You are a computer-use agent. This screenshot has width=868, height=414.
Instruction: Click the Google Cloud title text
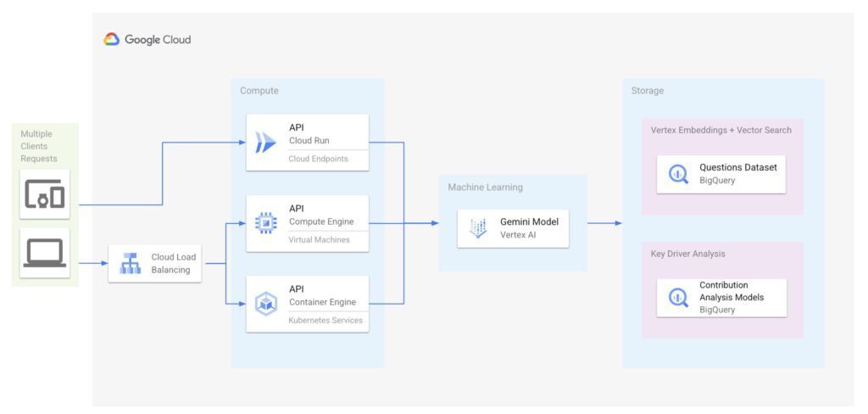click(x=158, y=39)
